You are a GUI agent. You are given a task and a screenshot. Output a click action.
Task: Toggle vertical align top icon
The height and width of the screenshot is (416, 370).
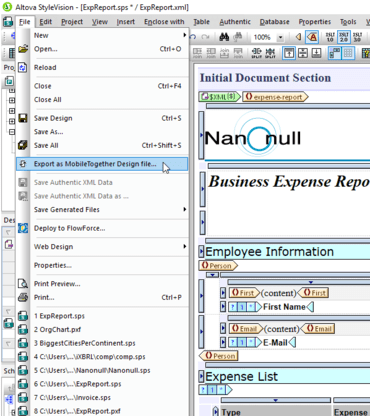[289, 53]
